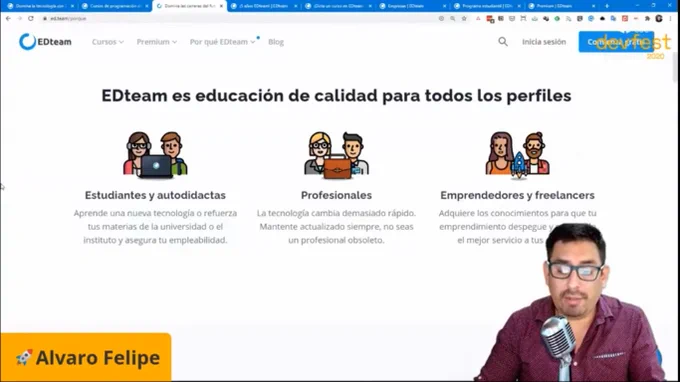Click the professionals with briefcase illustration
Screen dimensions: 680x382
pos(336,155)
